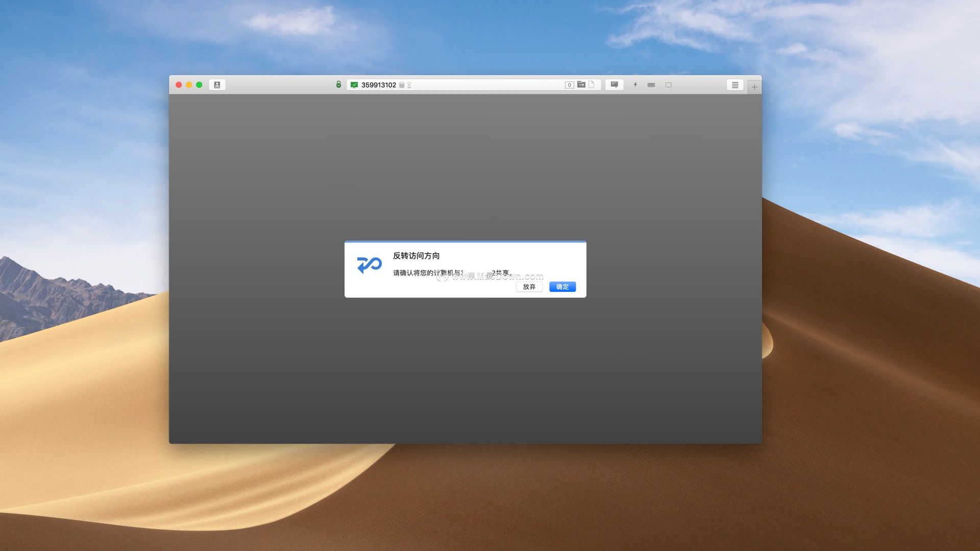Open the file transfer folder icon

[581, 85]
